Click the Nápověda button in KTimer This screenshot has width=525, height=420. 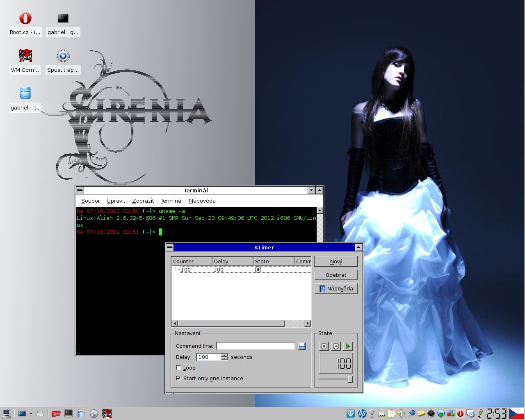[336, 288]
